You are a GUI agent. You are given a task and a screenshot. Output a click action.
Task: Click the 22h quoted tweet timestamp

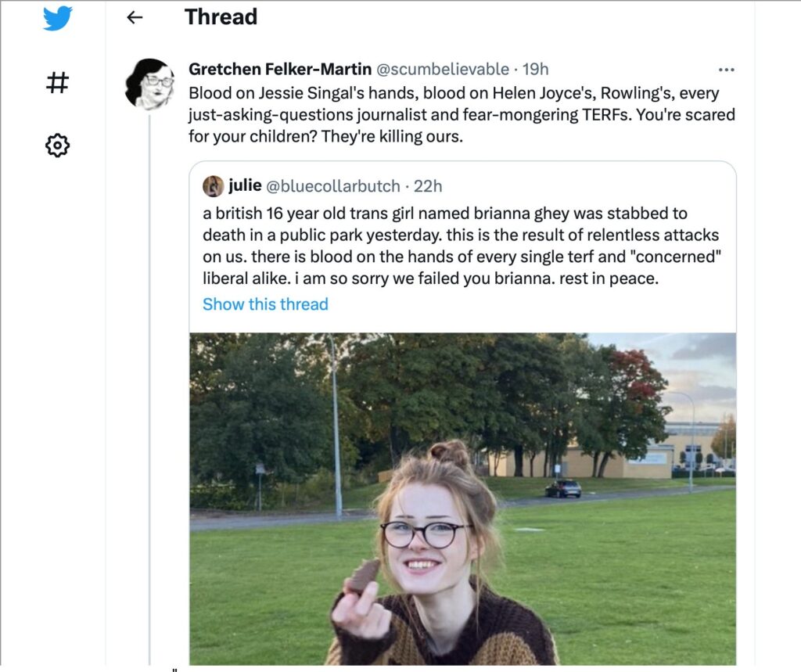pos(428,186)
